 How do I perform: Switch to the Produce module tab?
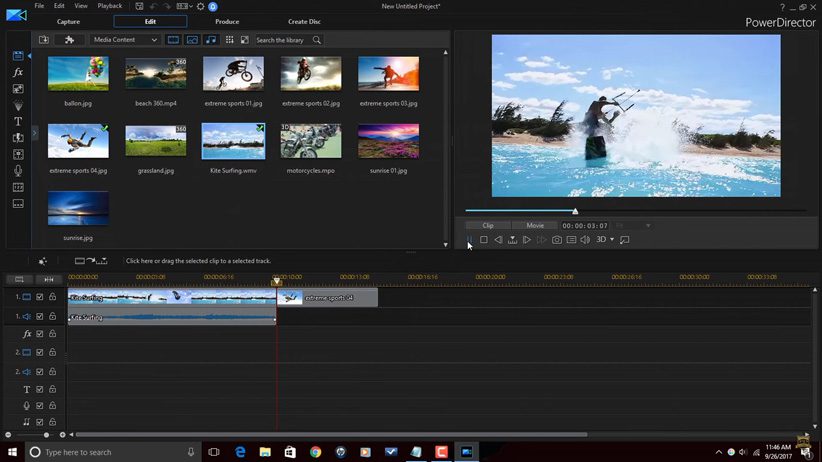[x=227, y=22]
